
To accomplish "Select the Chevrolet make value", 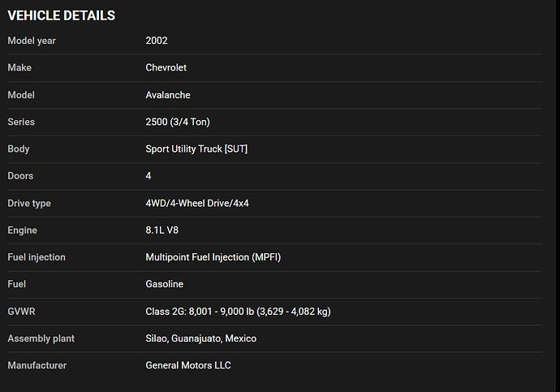I will tap(166, 67).
